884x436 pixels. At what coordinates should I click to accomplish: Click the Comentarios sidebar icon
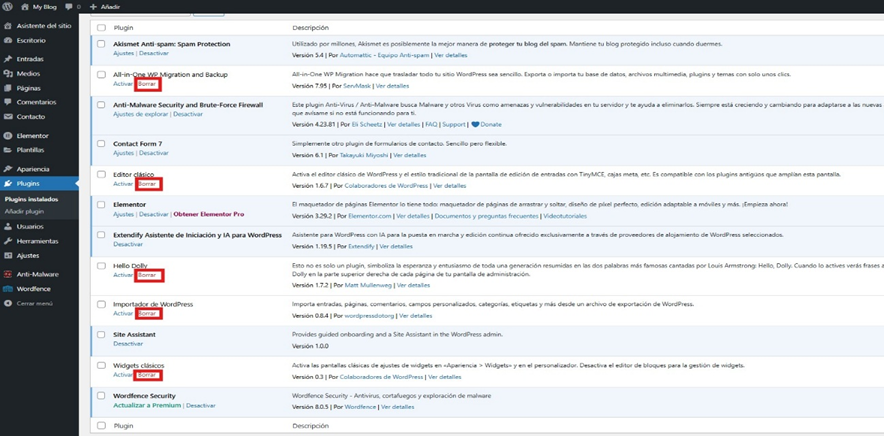coord(8,102)
